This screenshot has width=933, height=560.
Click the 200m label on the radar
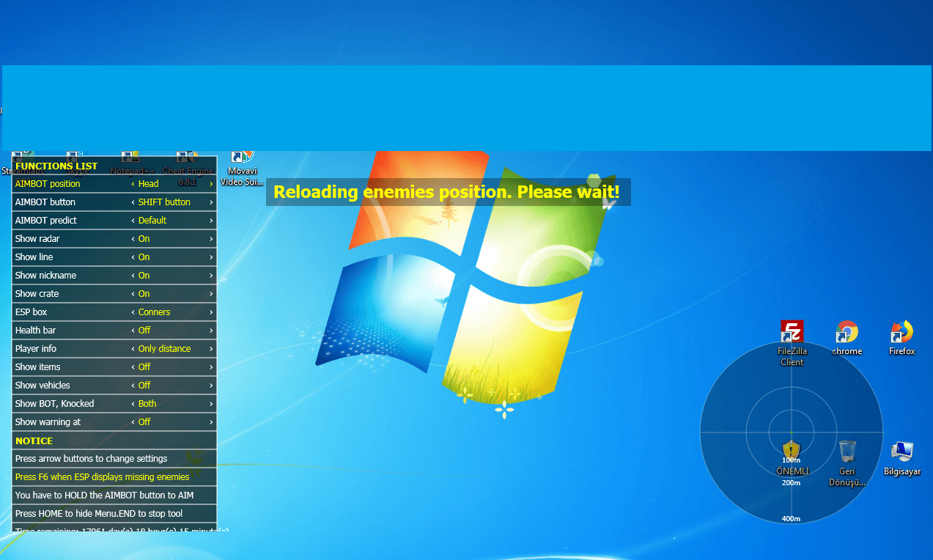791,483
